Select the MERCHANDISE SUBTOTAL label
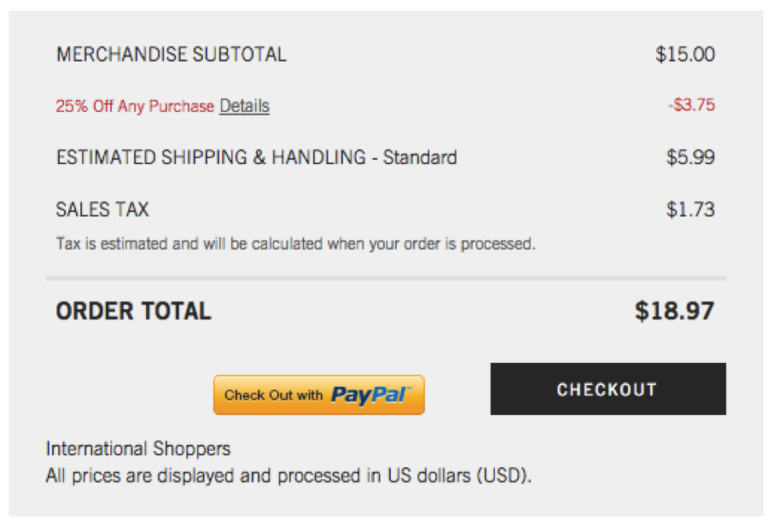Image resolution: width=768 pixels, height=526 pixels. pos(171,55)
